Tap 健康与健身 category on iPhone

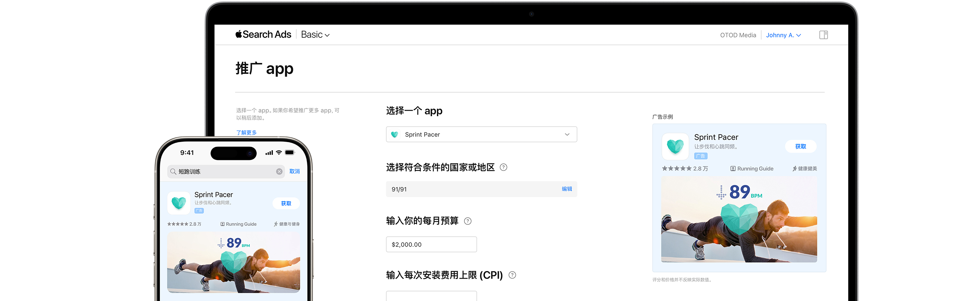[287, 224]
